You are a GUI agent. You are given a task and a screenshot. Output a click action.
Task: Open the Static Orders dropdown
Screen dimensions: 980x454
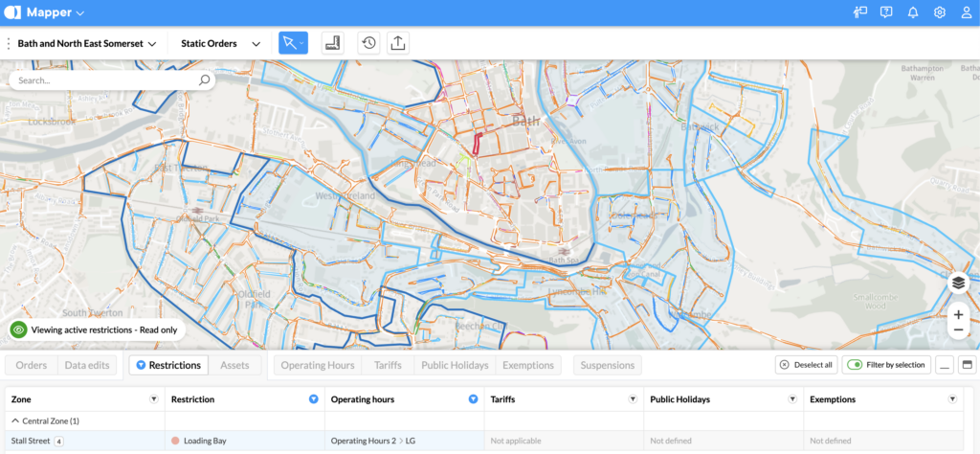point(221,43)
